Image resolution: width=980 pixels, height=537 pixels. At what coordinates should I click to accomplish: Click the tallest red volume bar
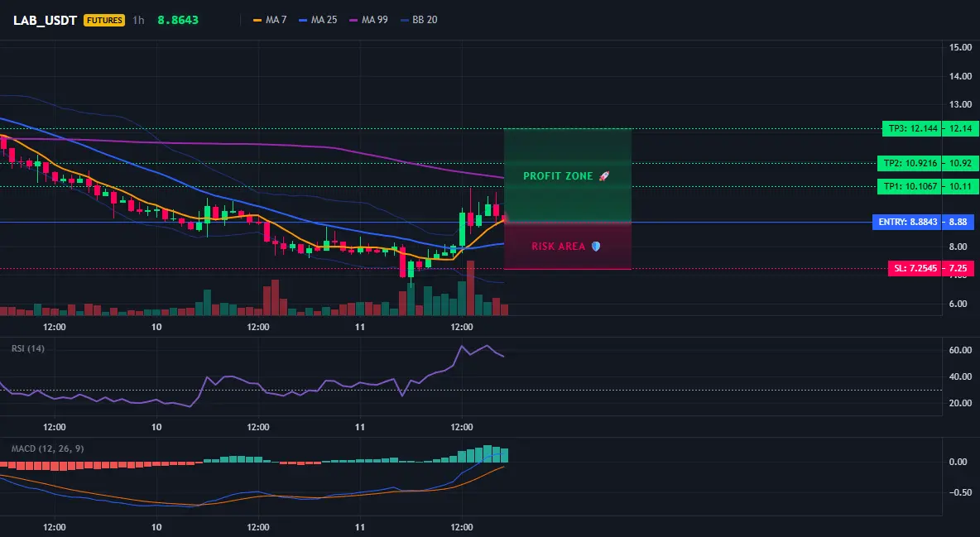[x=471, y=288]
